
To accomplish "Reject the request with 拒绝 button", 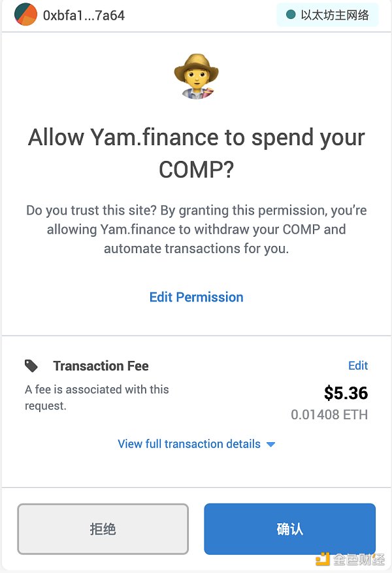I will [x=103, y=529].
